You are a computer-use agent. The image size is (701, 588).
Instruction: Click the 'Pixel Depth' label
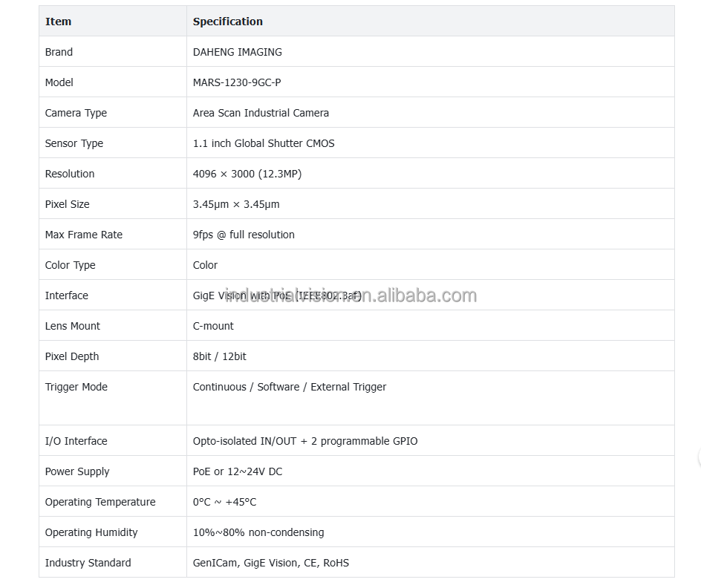coord(72,356)
